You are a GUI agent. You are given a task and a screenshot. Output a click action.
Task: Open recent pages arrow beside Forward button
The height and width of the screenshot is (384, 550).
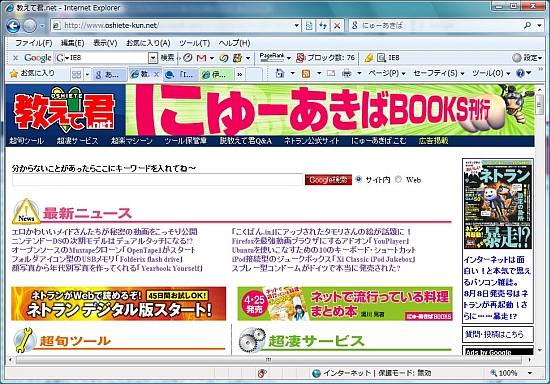pos(42,26)
